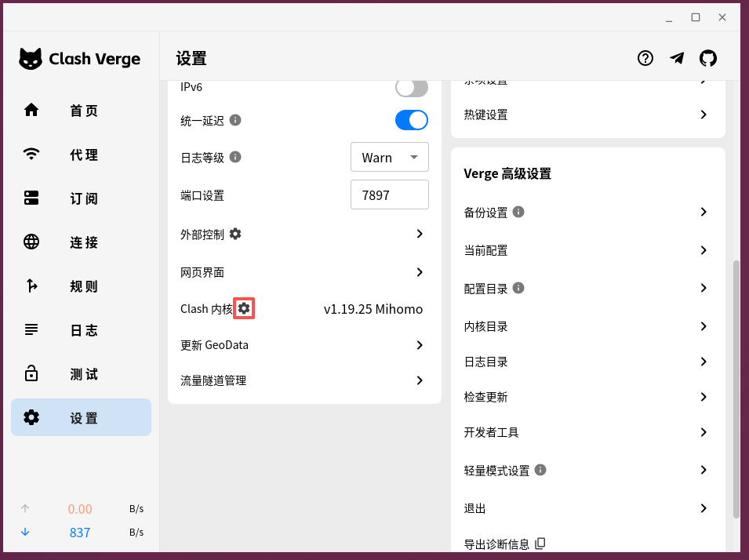Click the info icon next to 轻量模式设置
The image size is (749, 560).
[540, 470]
